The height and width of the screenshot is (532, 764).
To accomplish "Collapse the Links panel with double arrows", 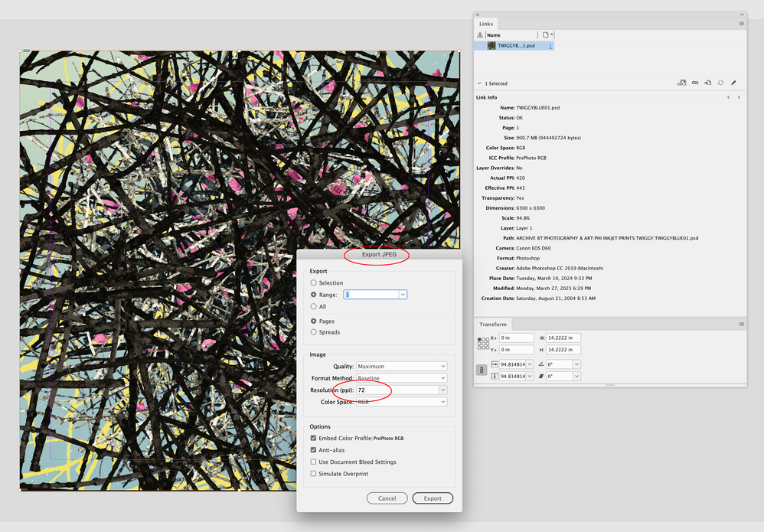I will (742, 15).
